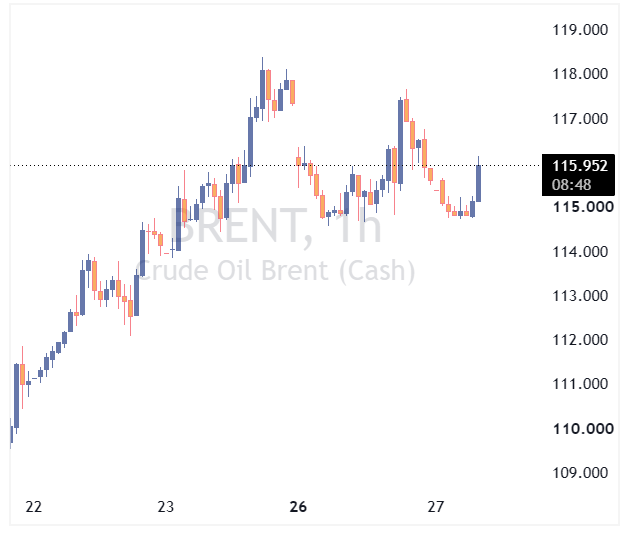Click the countdown timer 08:48
Screen dimensions: 629x539
click(x=571, y=185)
